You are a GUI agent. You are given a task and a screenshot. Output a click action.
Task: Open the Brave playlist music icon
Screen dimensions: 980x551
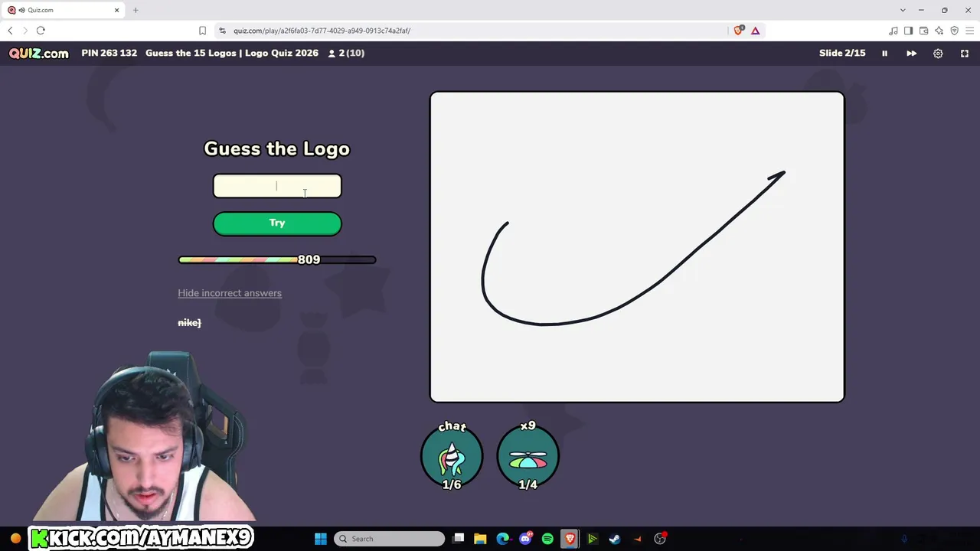pos(893,31)
